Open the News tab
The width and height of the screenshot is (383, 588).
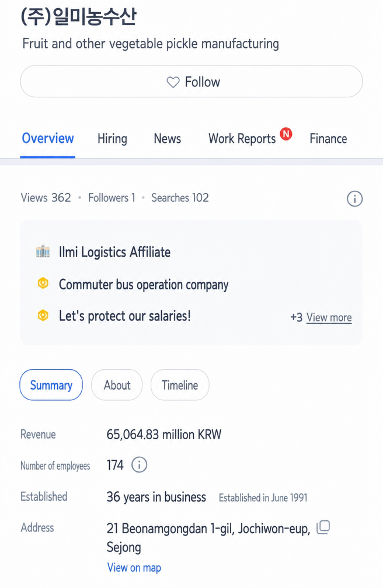pyautogui.click(x=168, y=138)
